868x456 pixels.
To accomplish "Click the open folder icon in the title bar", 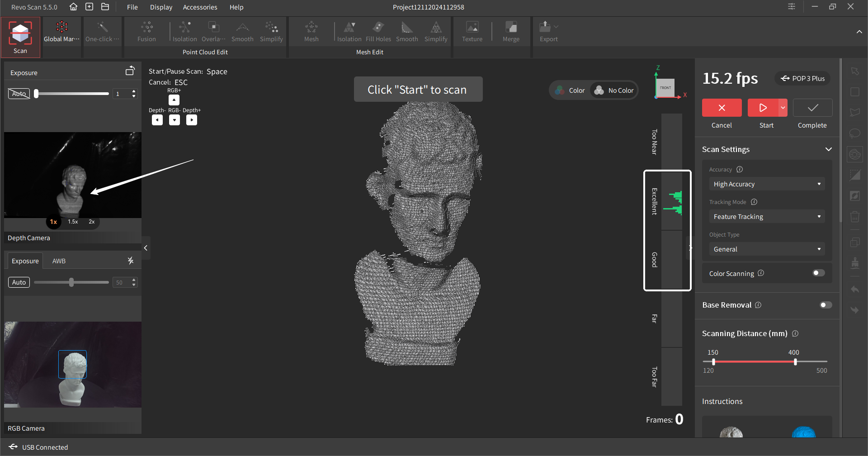I will click(x=105, y=7).
